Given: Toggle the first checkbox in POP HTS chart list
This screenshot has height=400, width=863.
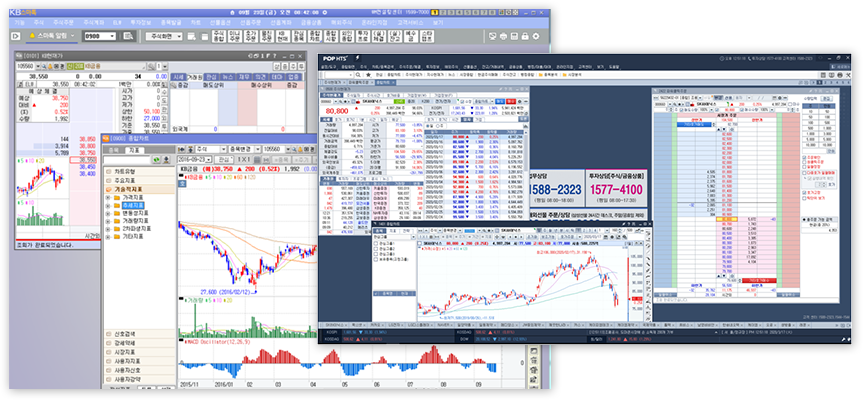Looking at the screenshot, I should point(375,241).
